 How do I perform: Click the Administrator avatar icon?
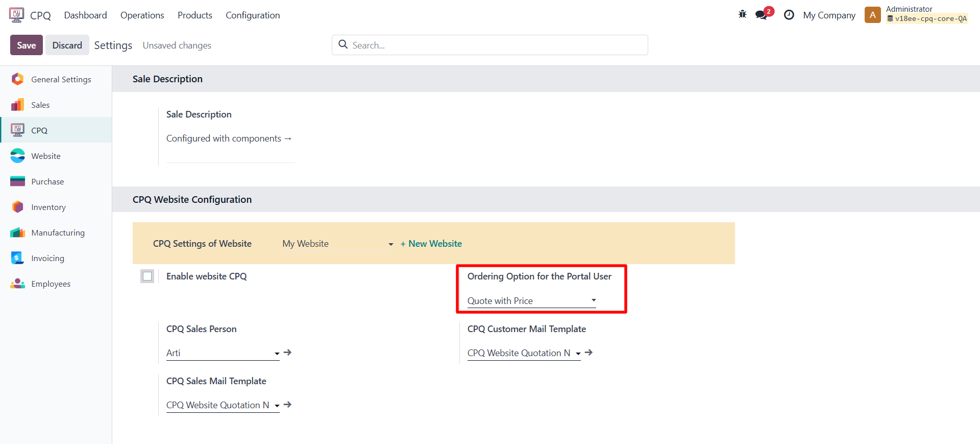[872, 15]
